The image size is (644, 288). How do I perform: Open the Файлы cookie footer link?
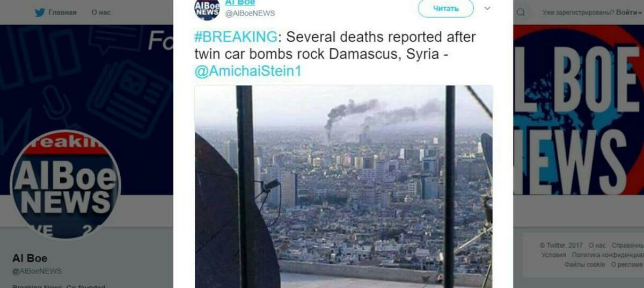point(584,264)
